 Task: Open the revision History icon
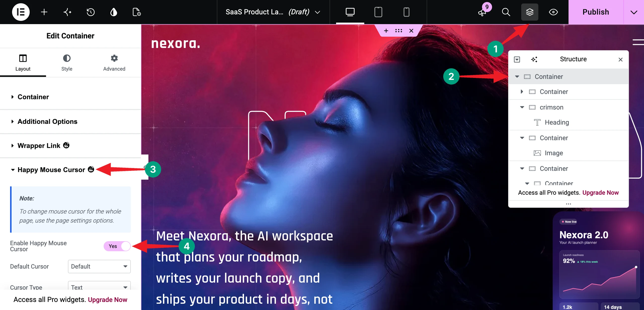coord(91,12)
